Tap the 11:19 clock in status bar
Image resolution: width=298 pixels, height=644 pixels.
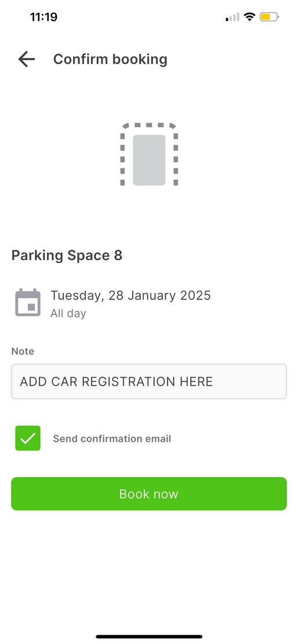point(43,17)
